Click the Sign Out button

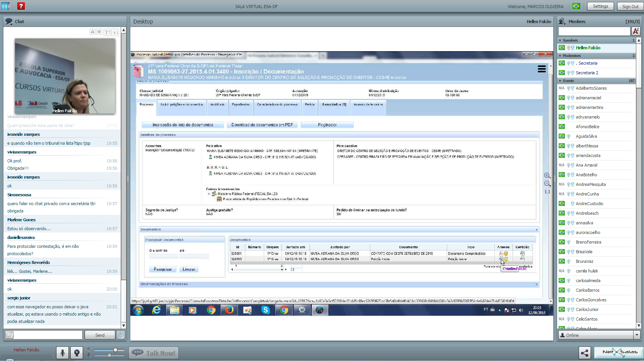click(630, 6)
